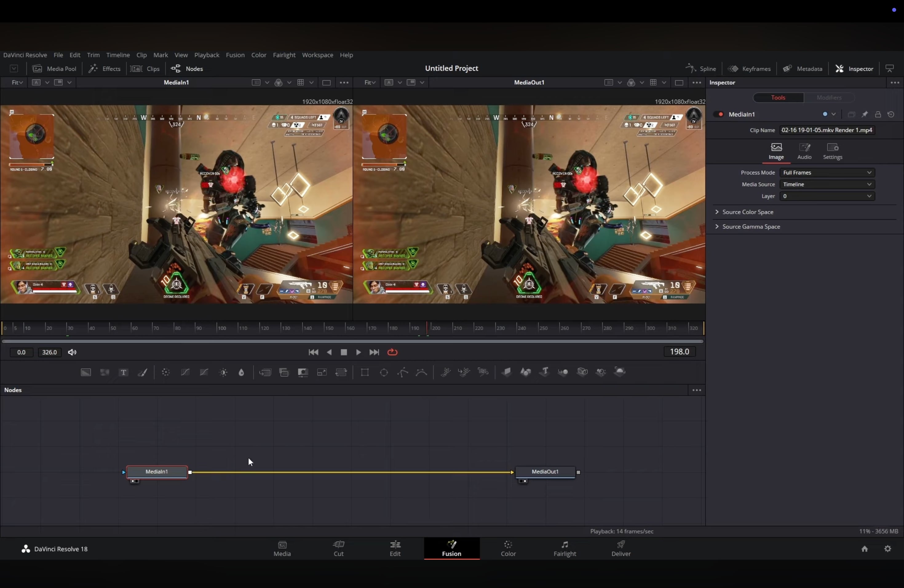The image size is (904, 588).
Task: Add a Brightness Contrast node
Action: tap(223, 373)
